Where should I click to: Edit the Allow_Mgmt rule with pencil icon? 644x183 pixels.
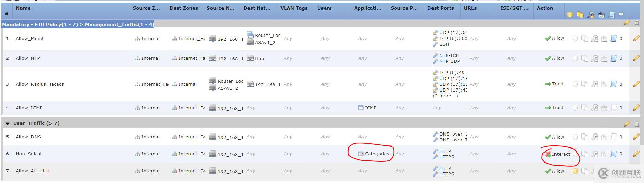(x=636, y=39)
